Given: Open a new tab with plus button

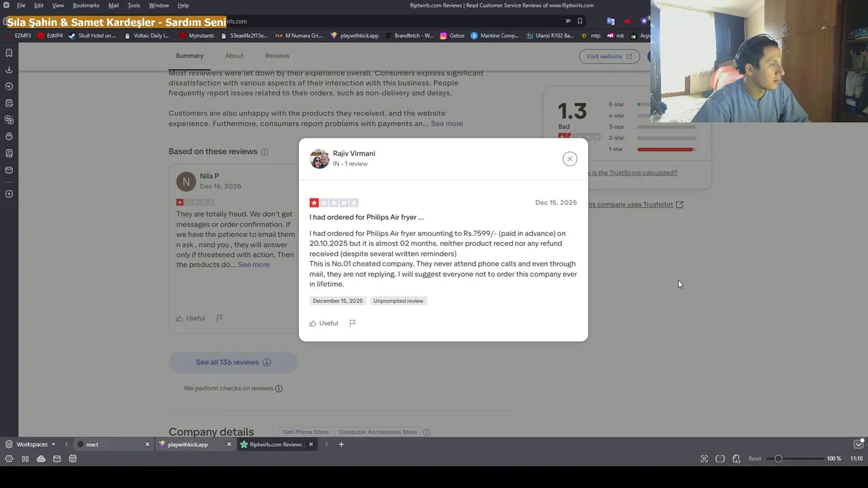Looking at the screenshot, I should point(341,445).
